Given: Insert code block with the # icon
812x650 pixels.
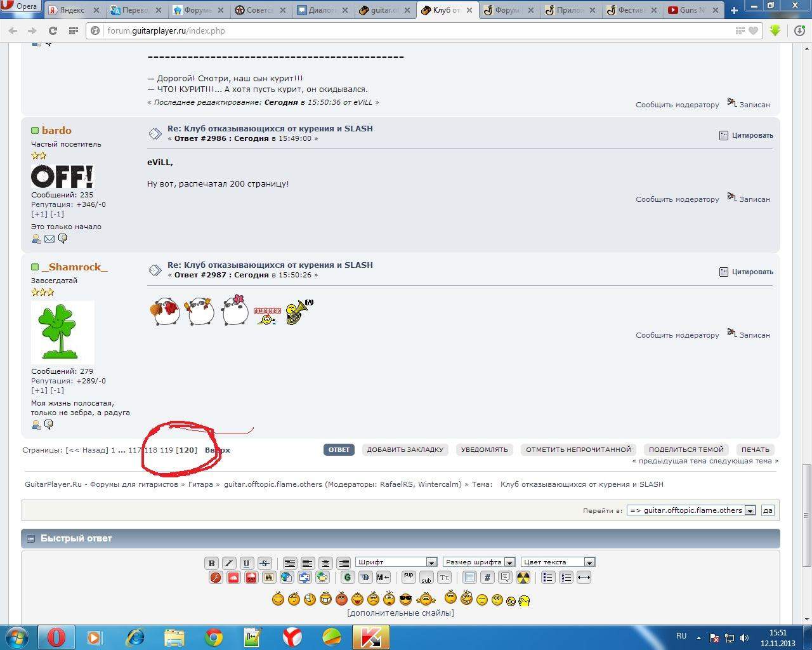Looking at the screenshot, I should pos(487,578).
